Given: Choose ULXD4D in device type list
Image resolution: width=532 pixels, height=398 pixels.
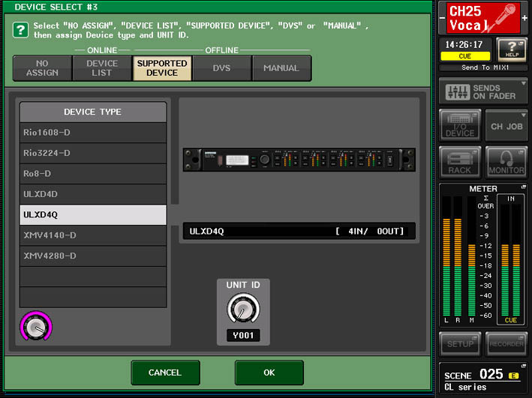Looking at the screenshot, I should click(x=93, y=194).
